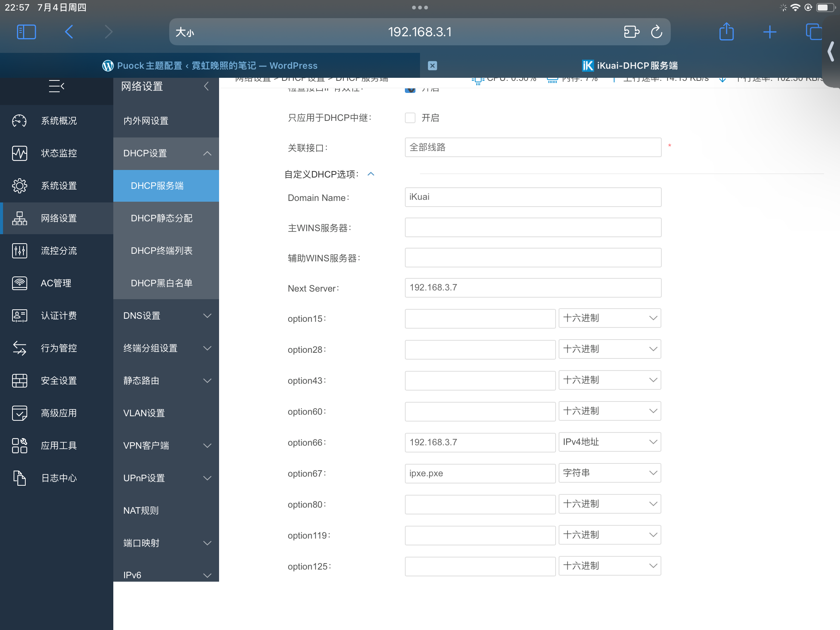Collapse the 自定义DHCP选项 section

(371, 173)
